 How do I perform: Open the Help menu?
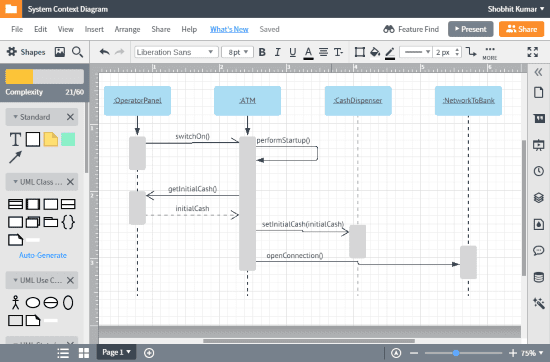click(x=189, y=29)
